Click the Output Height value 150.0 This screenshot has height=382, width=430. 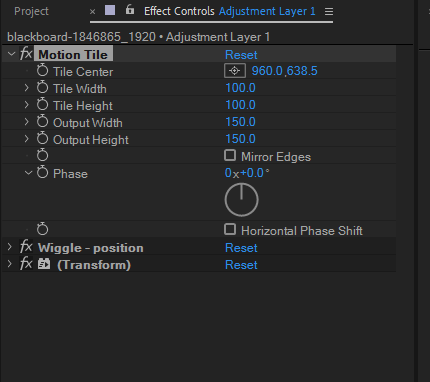coord(240,139)
